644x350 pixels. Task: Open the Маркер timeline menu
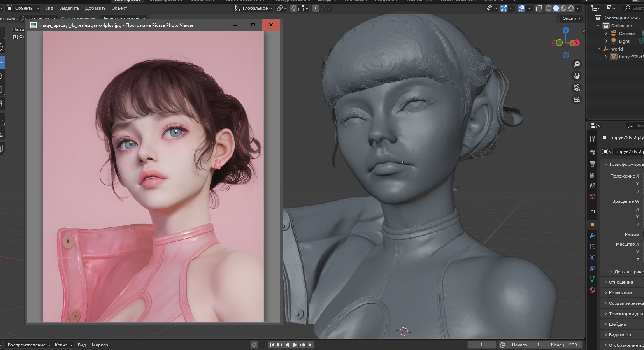click(x=100, y=345)
